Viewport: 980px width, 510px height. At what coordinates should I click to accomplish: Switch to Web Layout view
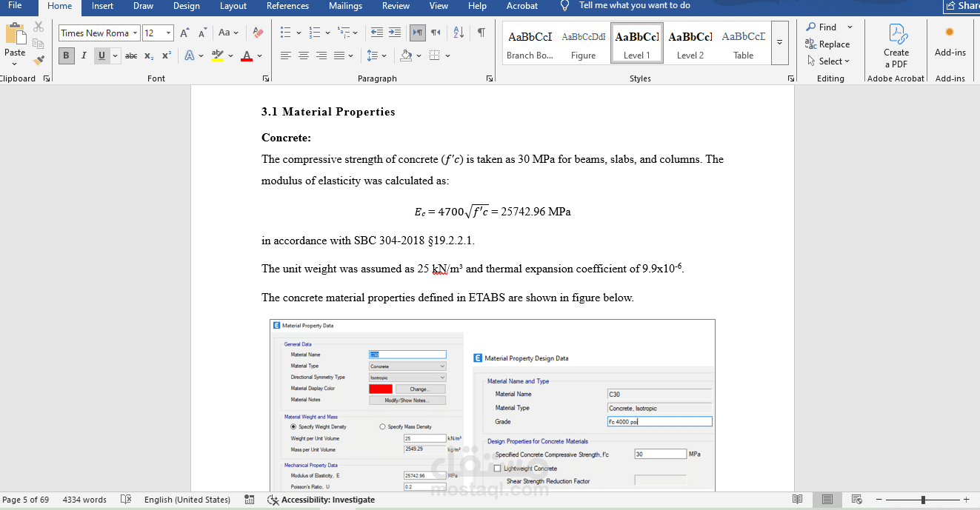[857, 500]
